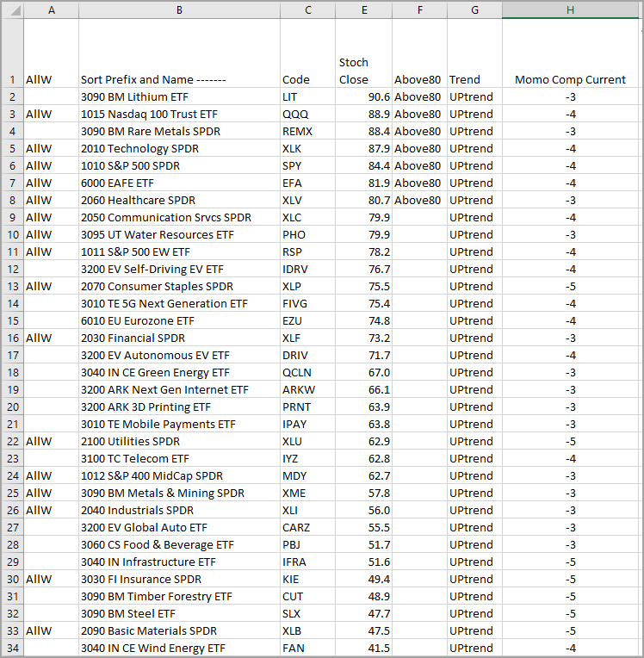The image size is (644, 658).
Task: Select the 73.2 value for Financial SPDR
Action: click(363, 338)
